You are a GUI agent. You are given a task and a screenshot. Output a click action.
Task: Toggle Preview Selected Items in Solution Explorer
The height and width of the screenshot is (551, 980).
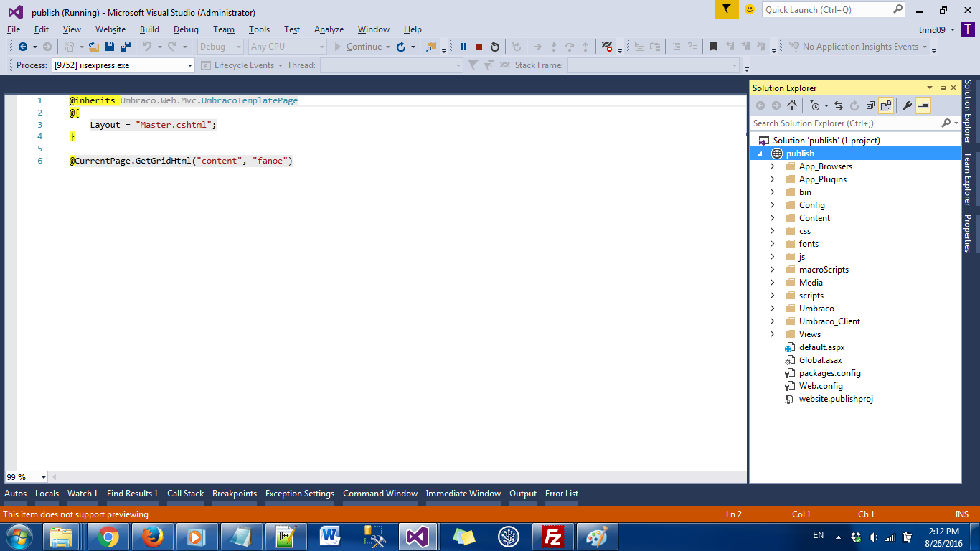pyautogui.click(x=923, y=105)
